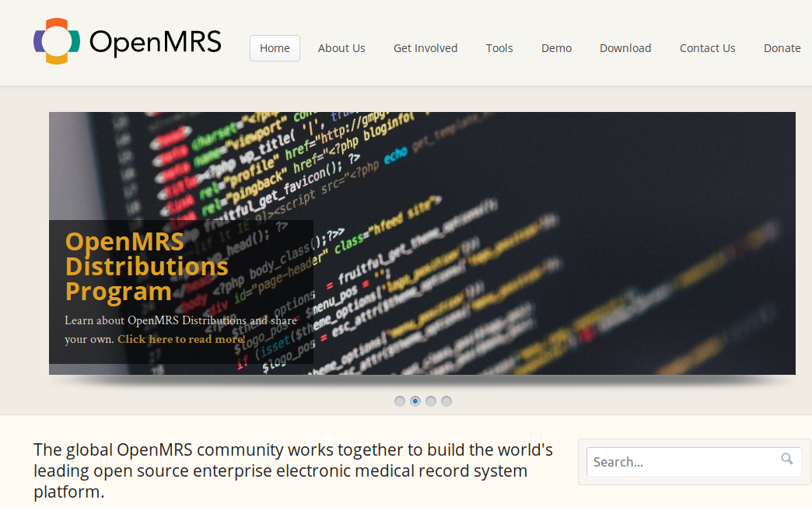The height and width of the screenshot is (507, 812).
Task: Select the Tools menu item
Action: click(x=499, y=48)
